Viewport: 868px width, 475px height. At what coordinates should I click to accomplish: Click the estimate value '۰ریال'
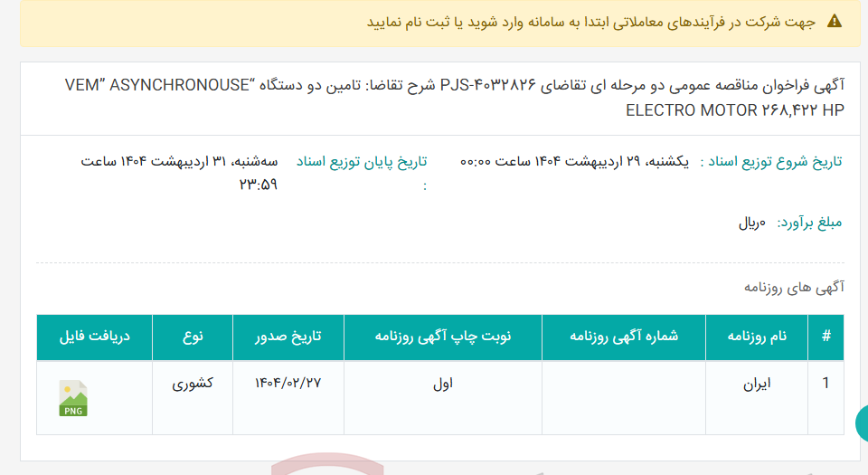point(751,223)
